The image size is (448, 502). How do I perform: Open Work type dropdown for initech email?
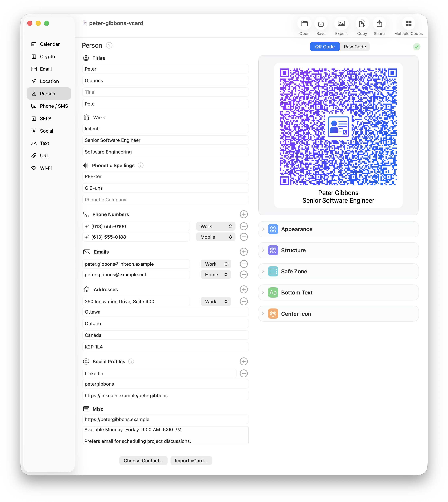(216, 264)
